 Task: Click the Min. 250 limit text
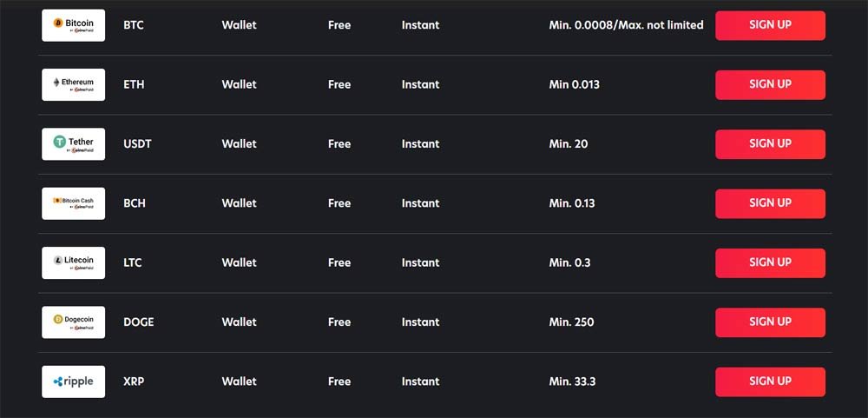coord(571,322)
